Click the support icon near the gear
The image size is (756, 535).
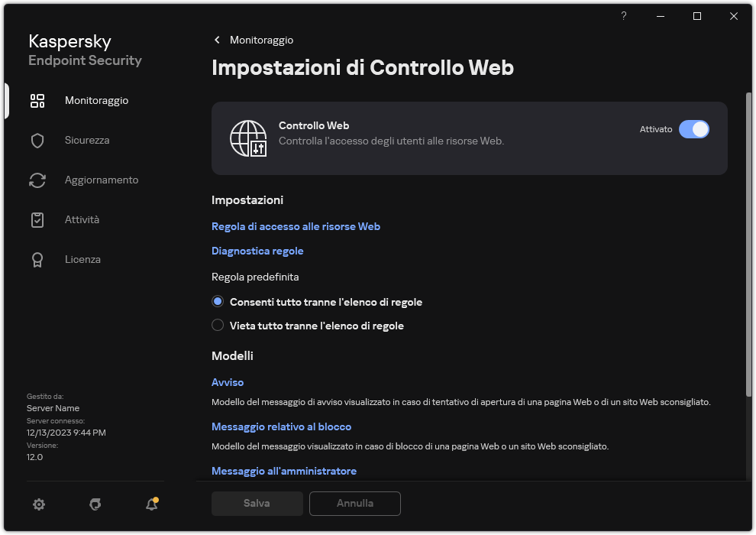point(95,504)
